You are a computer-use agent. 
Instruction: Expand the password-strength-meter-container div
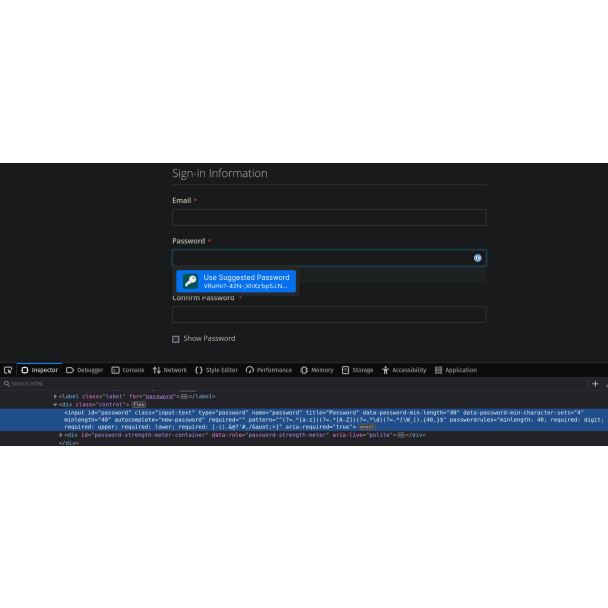[61, 435]
